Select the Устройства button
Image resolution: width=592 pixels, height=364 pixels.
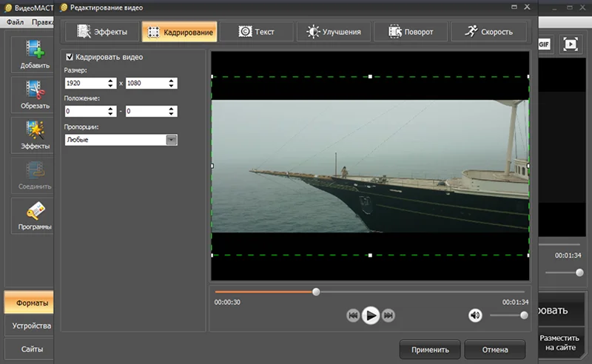(30, 326)
